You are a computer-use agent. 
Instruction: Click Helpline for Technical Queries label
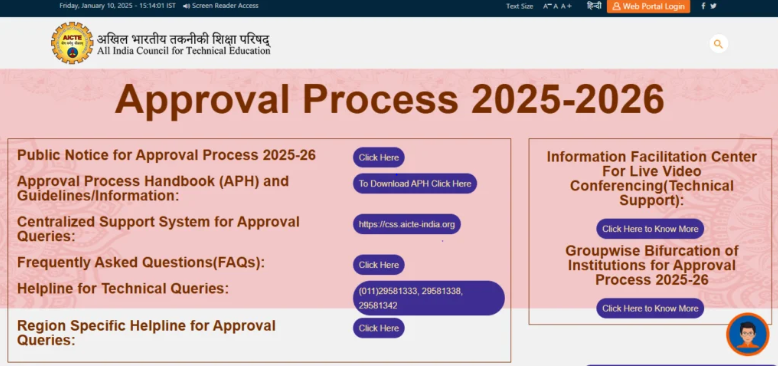coord(123,288)
